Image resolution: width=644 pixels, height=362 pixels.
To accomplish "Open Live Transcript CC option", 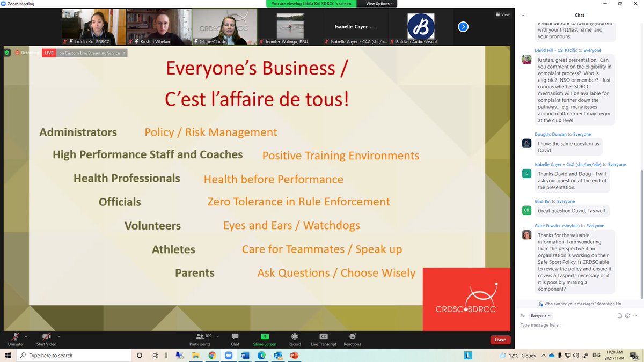I will click(323, 339).
